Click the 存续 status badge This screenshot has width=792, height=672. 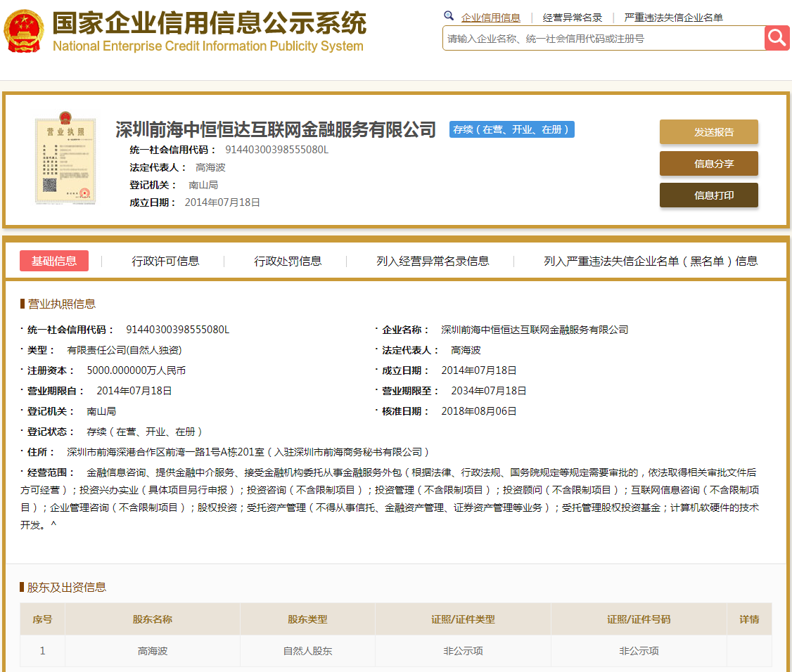point(511,129)
